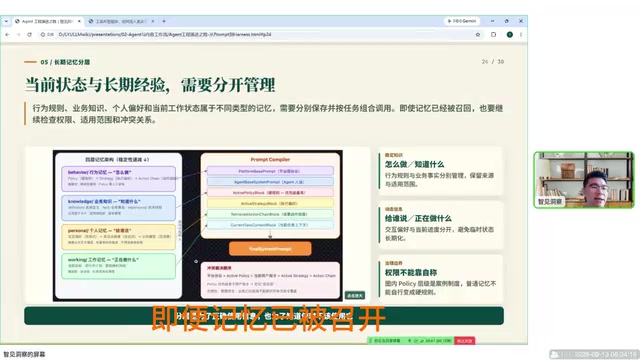Click the 怎么做／知道什么 card
This screenshot has width=640, height=360.
pyautogui.click(x=440, y=171)
